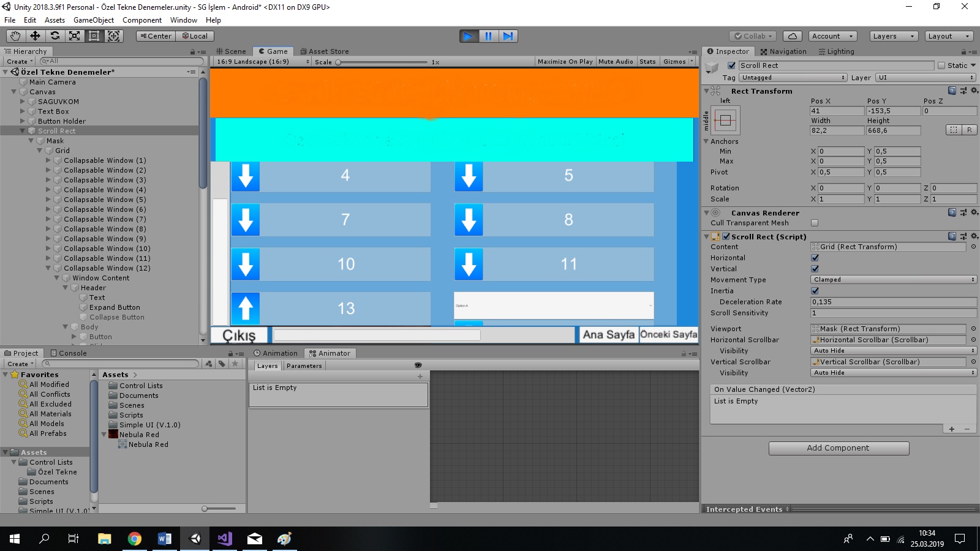Click the blue down arrow beside 4
This screenshot has width=980, height=551.
click(246, 176)
